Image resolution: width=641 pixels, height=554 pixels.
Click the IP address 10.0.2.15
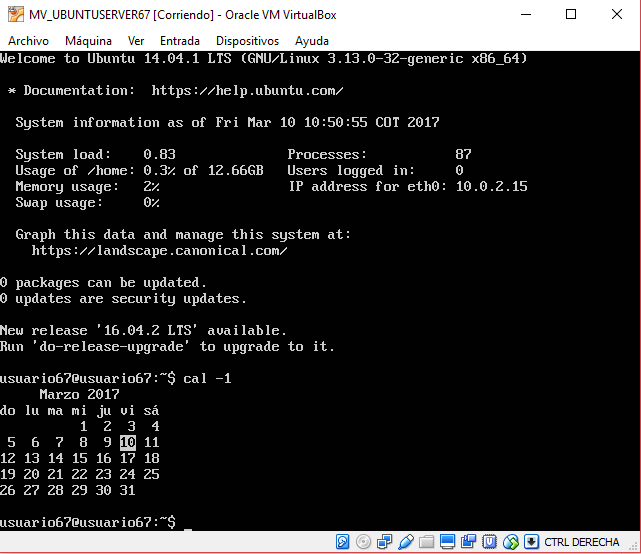[491, 186]
